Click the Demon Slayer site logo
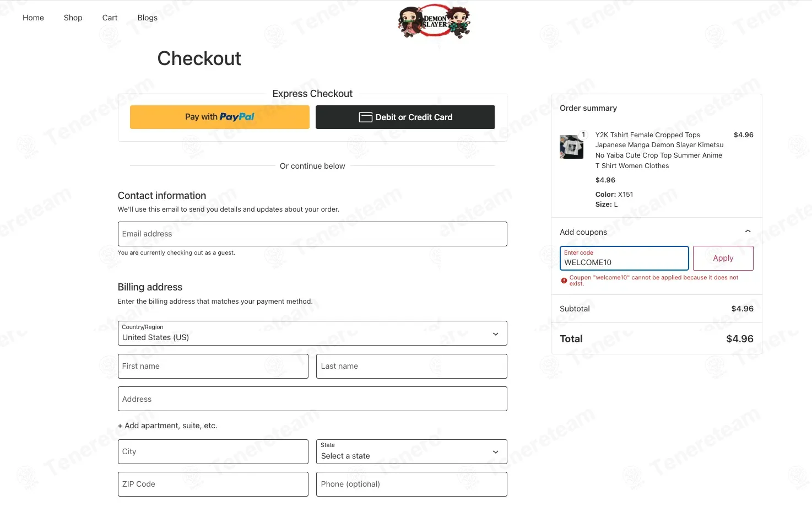 click(434, 21)
